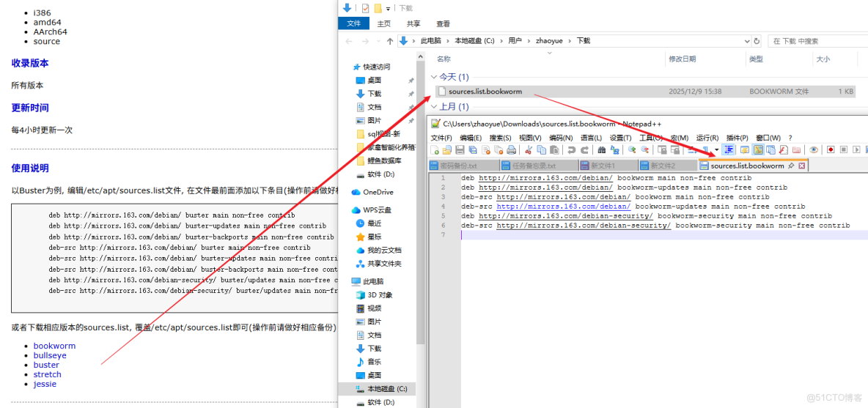Start macro recording with red dot icon
Viewport: 868px width, 408px height.
pos(831,150)
